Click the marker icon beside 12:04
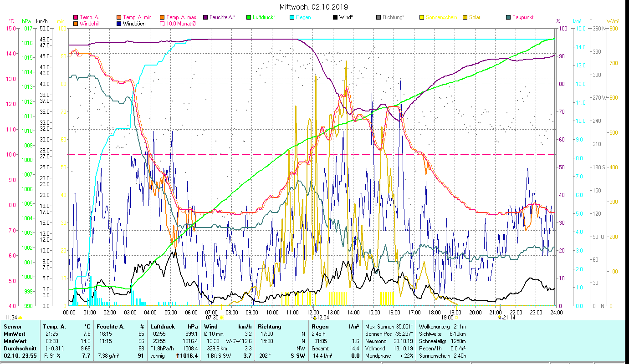 pos(315,317)
